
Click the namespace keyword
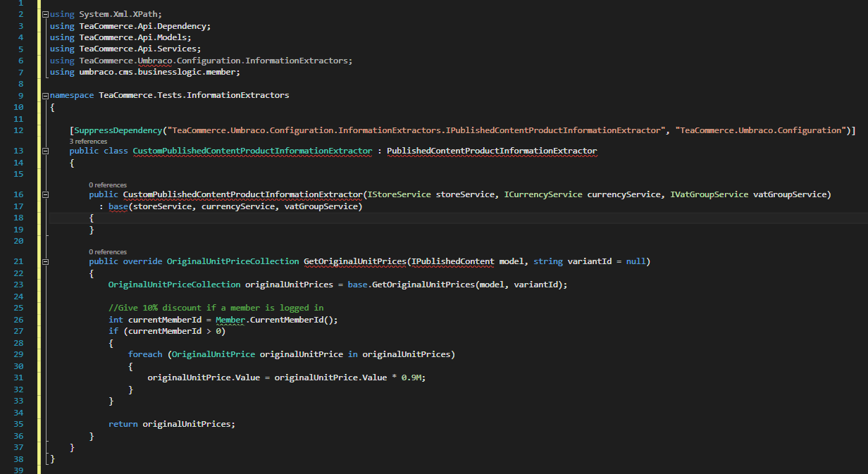[x=72, y=95]
